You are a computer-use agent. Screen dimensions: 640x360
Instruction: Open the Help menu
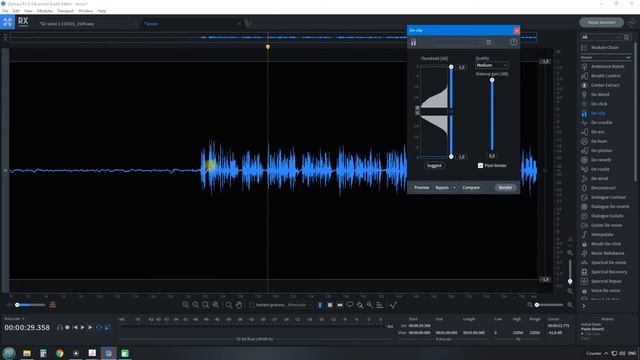102,11
